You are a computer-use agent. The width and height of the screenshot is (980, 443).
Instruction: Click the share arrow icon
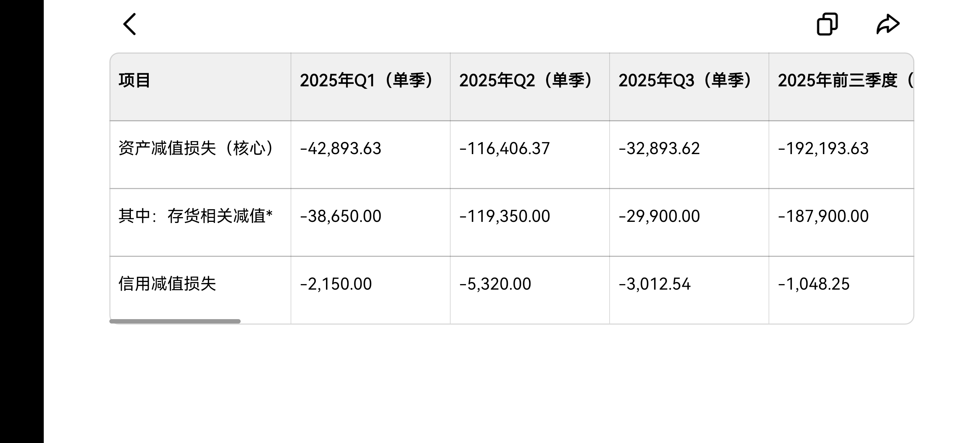[888, 24]
